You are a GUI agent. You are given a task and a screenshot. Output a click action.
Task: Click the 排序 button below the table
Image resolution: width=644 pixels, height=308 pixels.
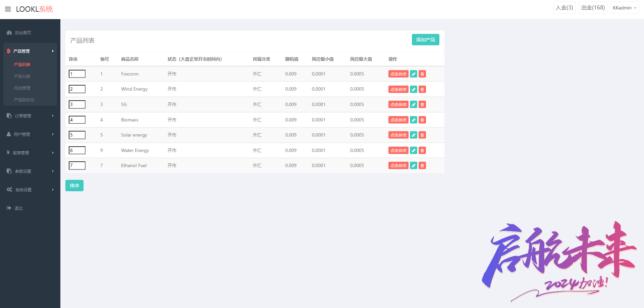(x=74, y=186)
